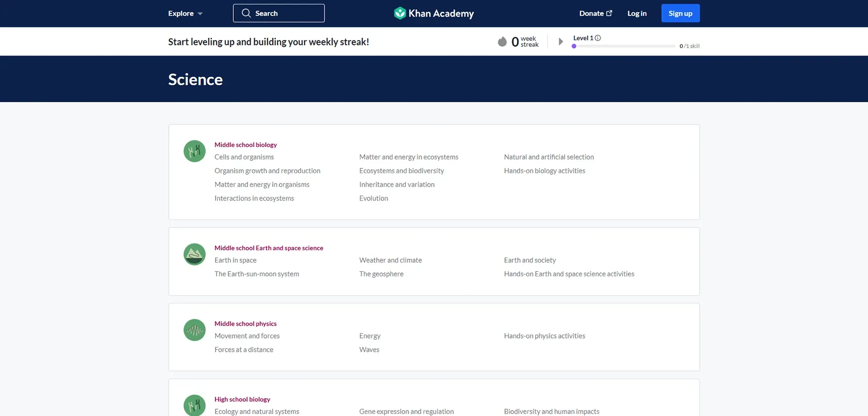
Task: Open Hands-on biology activities
Action: (x=544, y=171)
